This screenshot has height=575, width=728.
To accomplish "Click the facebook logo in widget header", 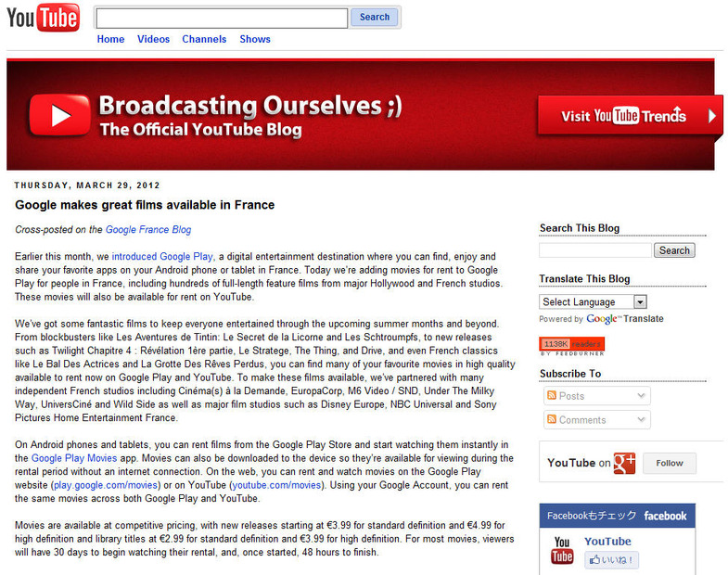I will 665,516.
